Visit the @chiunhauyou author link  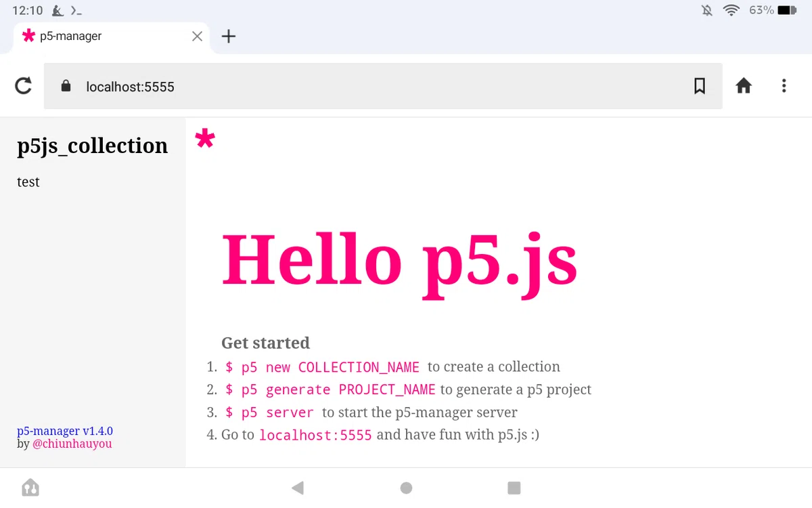coord(72,444)
